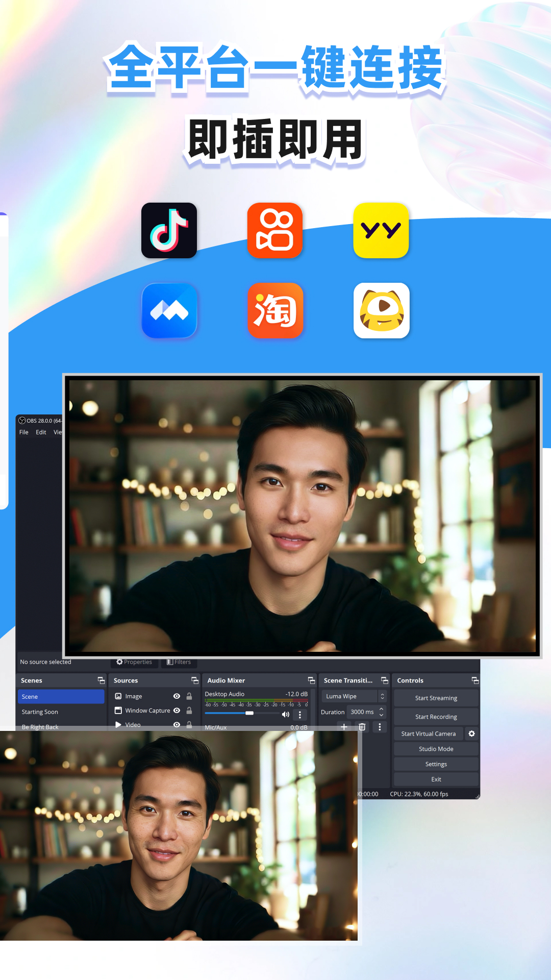
Task: Open the Luma Wipe transition dropdown
Action: 354,696
